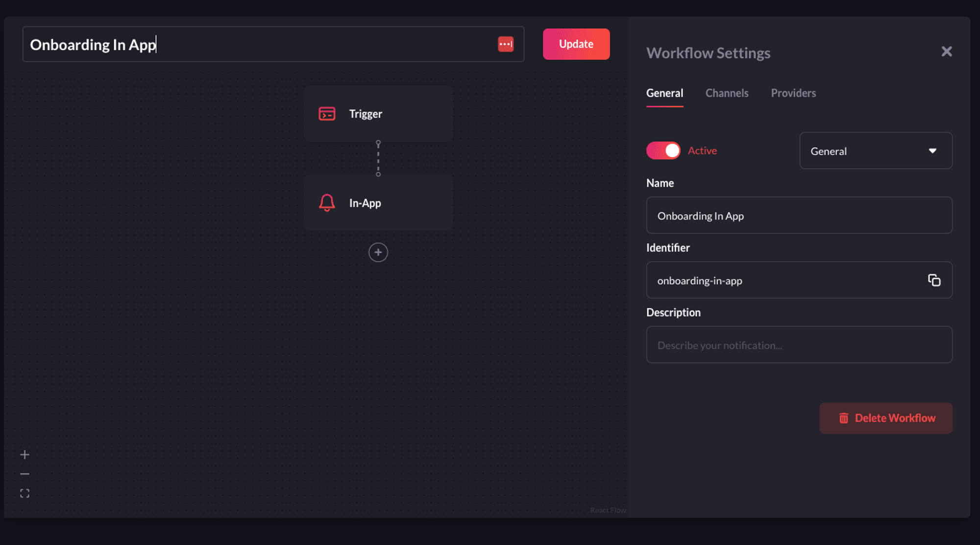Click the Trigger node terminal icon
The image size is (980, 545).
pos(327,114)
